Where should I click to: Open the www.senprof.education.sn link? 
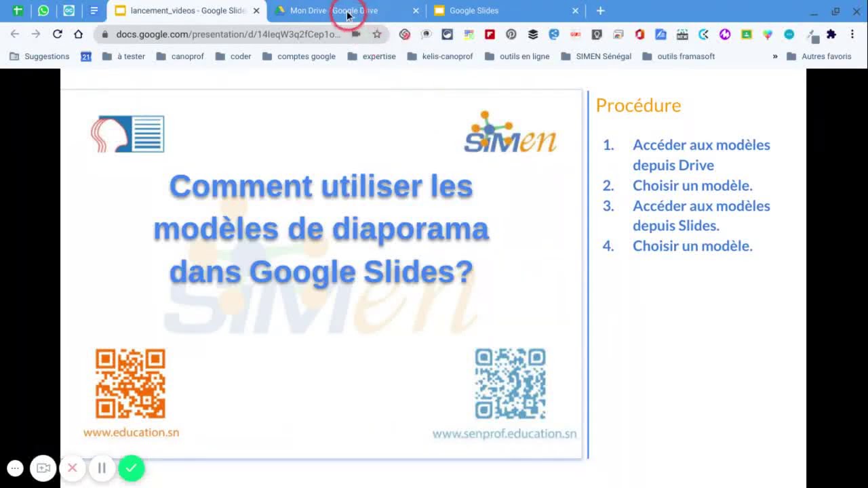pyautogui.click(x=505, y=434)
